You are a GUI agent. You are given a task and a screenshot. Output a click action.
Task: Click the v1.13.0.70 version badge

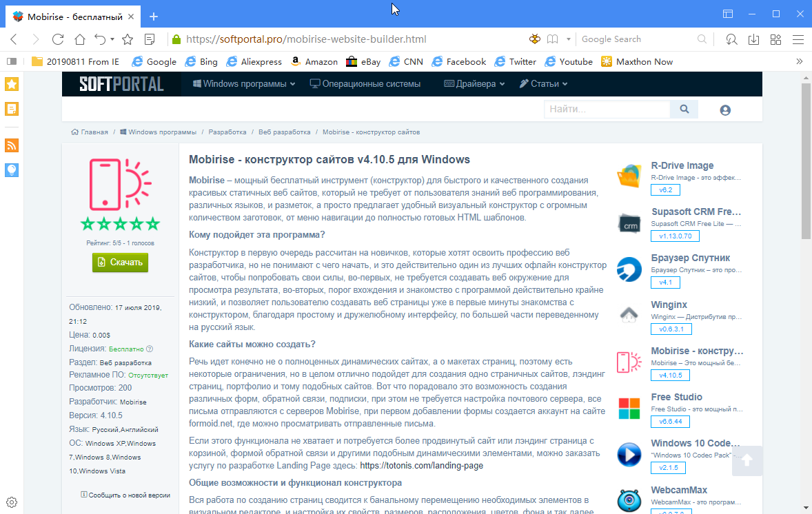675,236
